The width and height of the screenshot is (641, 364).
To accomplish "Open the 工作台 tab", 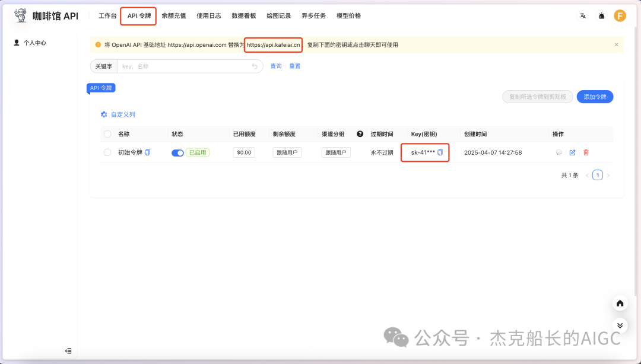I will [107, 16].
